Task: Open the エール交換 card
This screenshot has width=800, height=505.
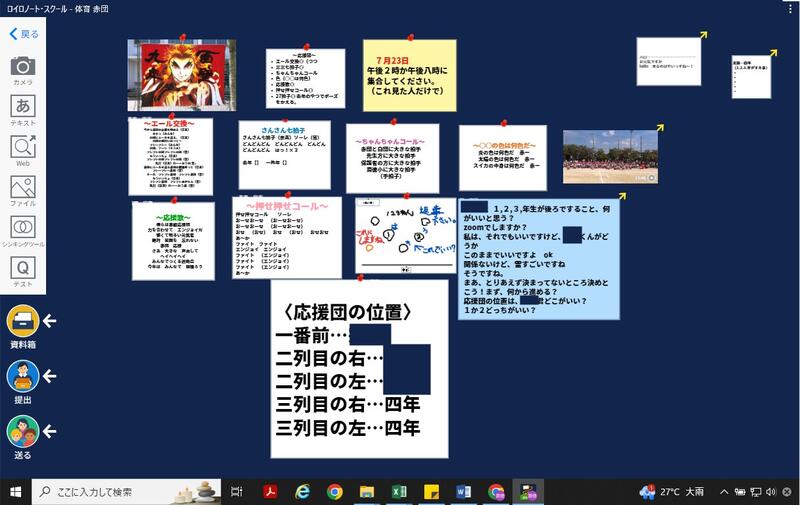Action: click(x=173, y=156)
